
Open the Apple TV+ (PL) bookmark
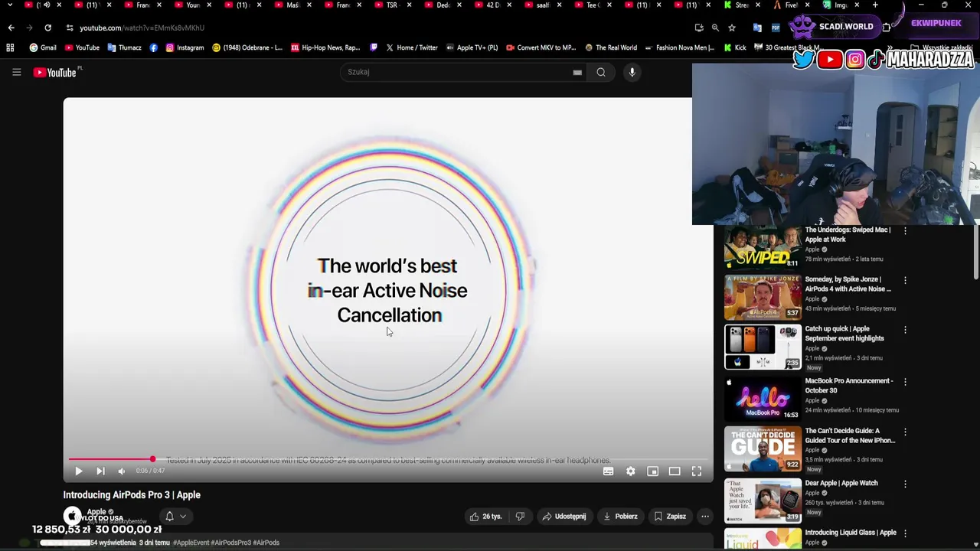pyautogui.click(x=471, y=47)
